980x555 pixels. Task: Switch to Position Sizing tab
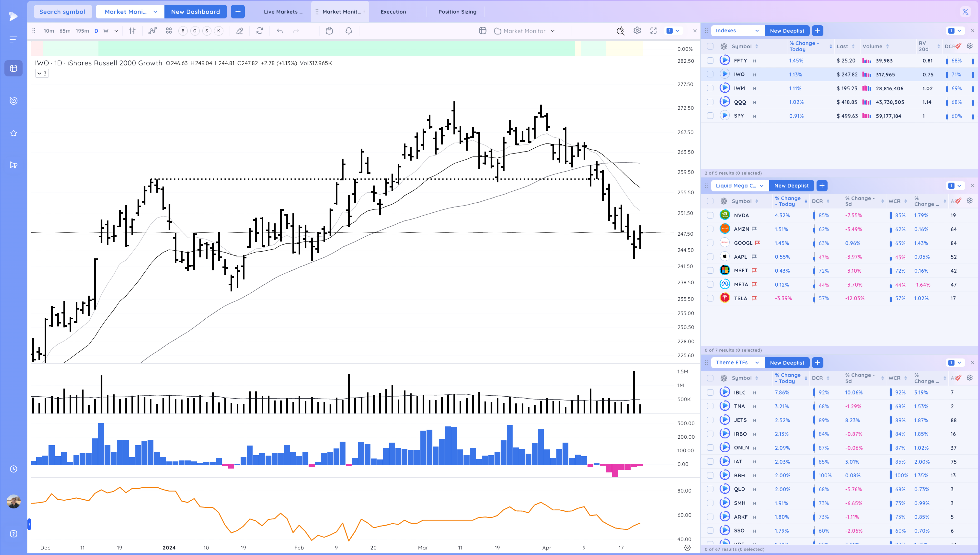pyautogui.click(x=457, y=12)
